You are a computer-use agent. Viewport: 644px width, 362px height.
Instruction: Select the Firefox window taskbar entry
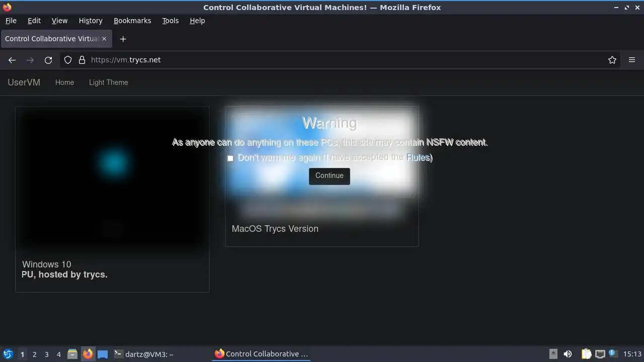[262, 354]
